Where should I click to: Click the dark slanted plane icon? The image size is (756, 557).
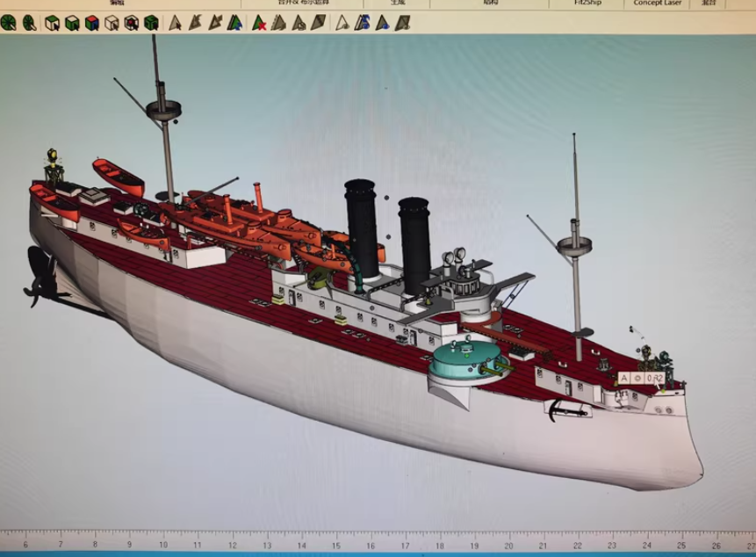(318, 23)
